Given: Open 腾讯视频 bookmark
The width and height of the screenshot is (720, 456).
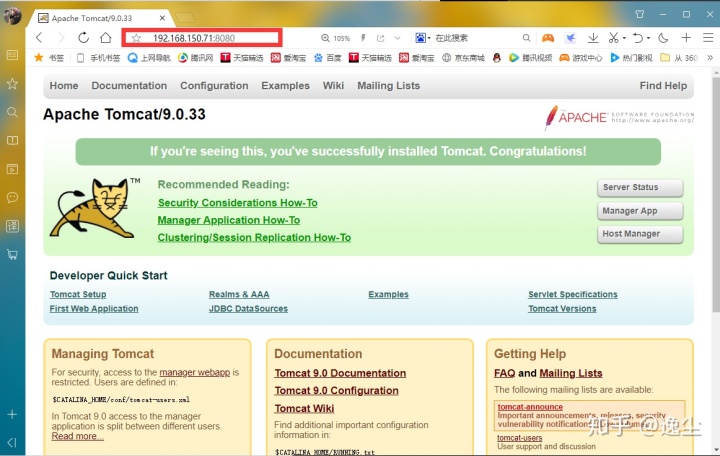Looking at the screenshot, I should [x=531, y=57].
